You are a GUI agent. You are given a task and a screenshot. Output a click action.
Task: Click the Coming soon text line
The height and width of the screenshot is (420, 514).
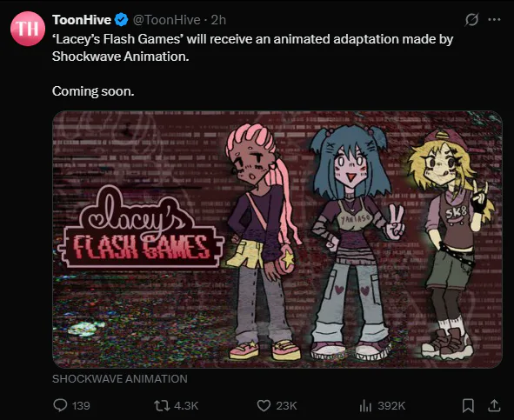pyautogui.click(x=93, y=91)
